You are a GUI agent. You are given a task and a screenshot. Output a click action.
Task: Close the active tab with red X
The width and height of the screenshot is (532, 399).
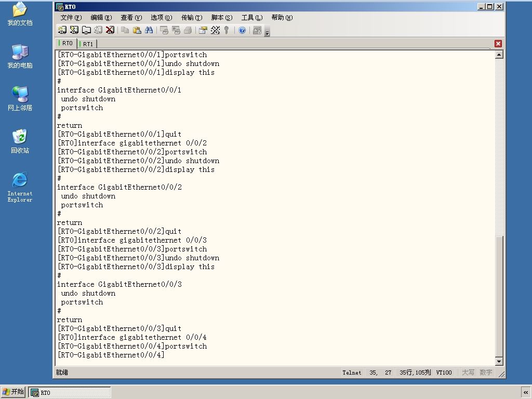click(x=498, y=44)
